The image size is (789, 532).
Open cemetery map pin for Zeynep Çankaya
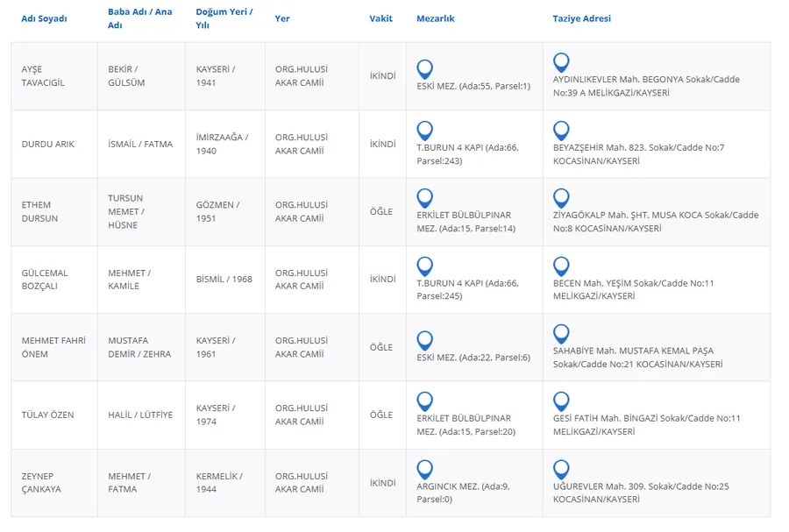(x=425, y=470)
